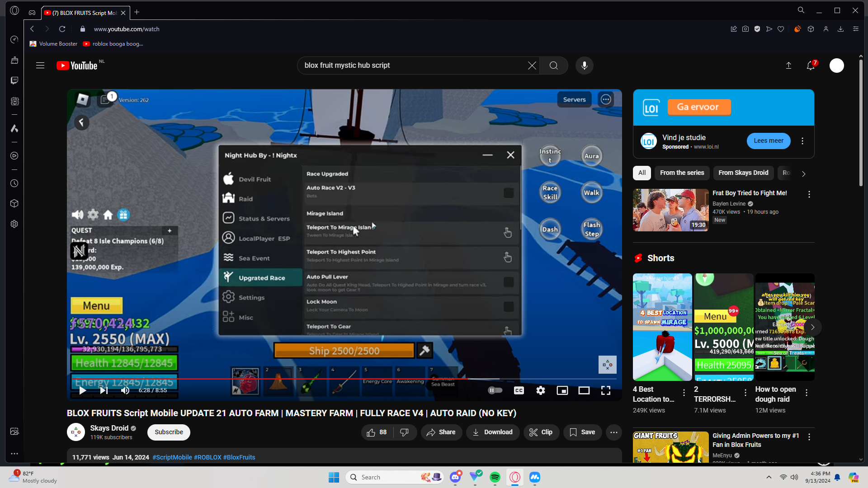Image resolution: width=868 pixels, height=488 pixels.
Task: Clear the search query with the X
Action: [532, 66]
